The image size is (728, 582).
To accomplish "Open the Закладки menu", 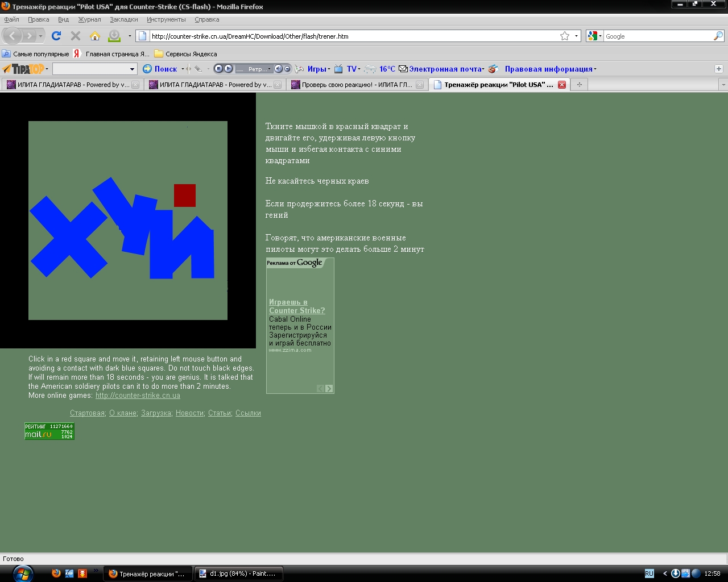I will (x=123, y=19).
